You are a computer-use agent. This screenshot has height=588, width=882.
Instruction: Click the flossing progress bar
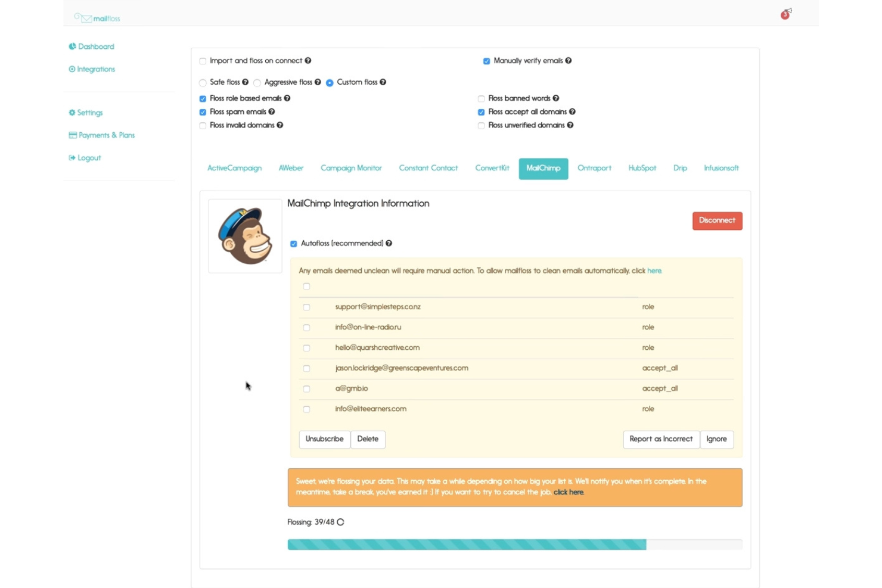515,545
